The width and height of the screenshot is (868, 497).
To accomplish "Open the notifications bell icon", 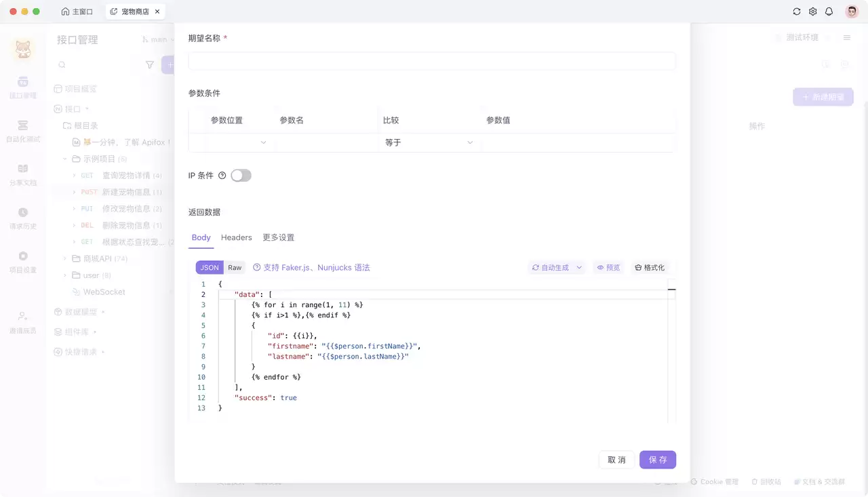I will pos(829,12).
